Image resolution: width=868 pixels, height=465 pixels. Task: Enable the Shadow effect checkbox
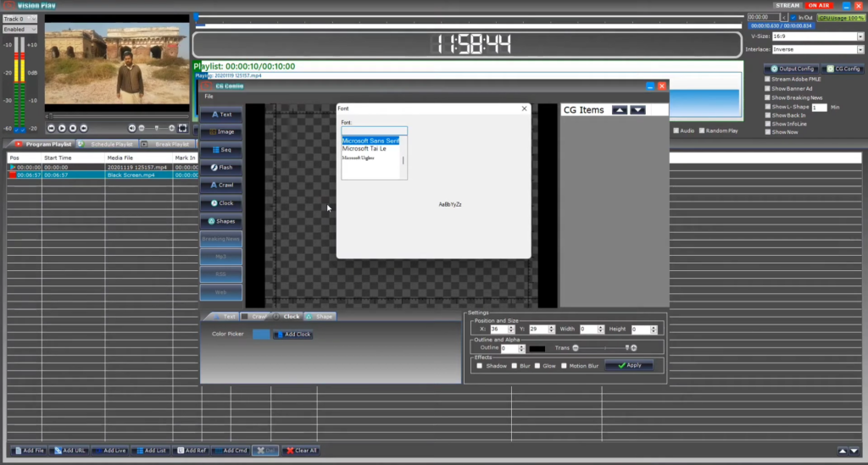(480, 366)
